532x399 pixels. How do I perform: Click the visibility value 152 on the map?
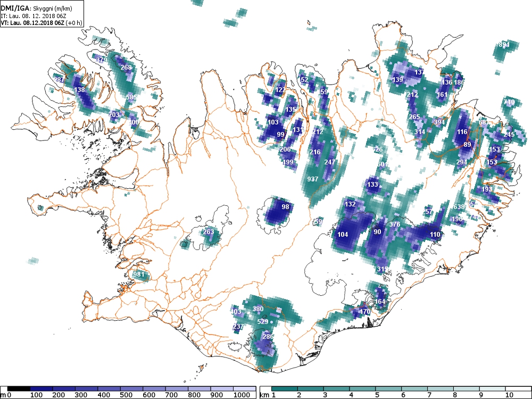[x=303, y=80]
